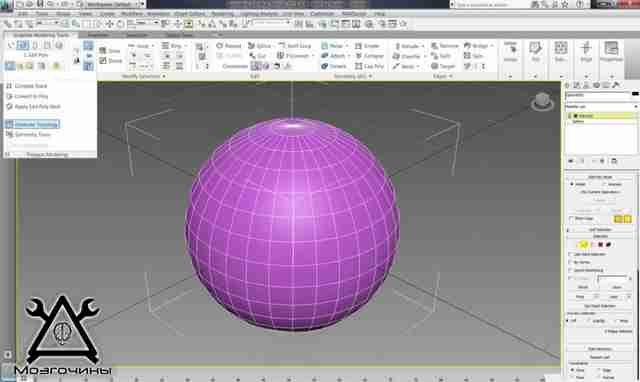Click the object color swatch
The image size is (640, 382).
(635, 94)
